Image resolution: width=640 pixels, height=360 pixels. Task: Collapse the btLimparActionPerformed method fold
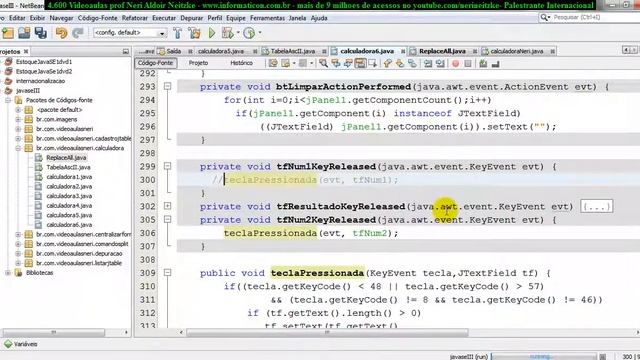167,86
